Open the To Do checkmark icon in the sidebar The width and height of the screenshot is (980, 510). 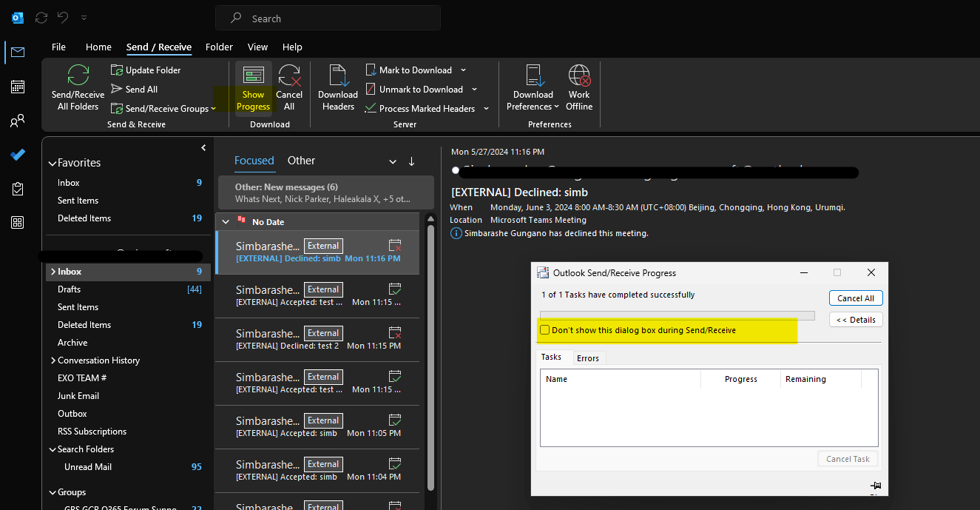click(18, 155)
